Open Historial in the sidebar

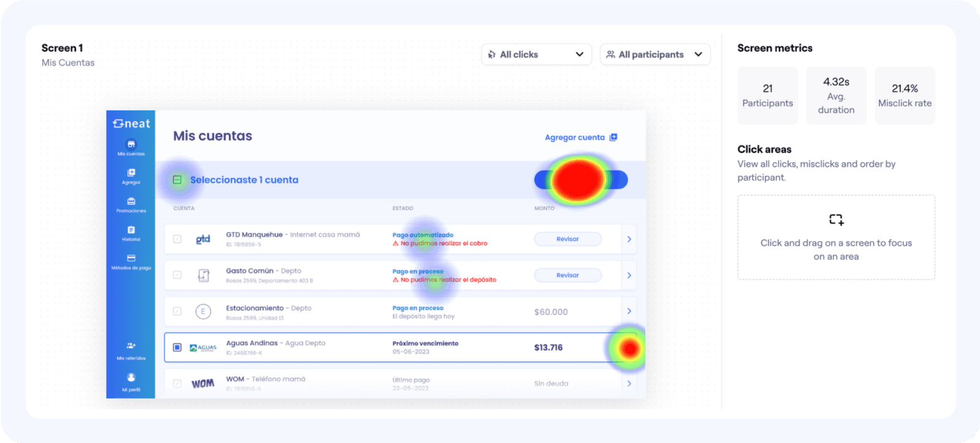pos(131,233)
